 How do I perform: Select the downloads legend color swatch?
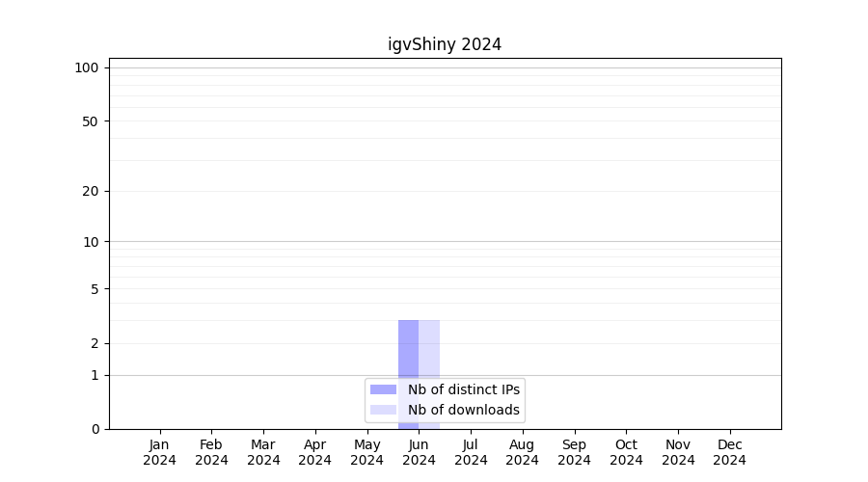[x=383, y=410]
